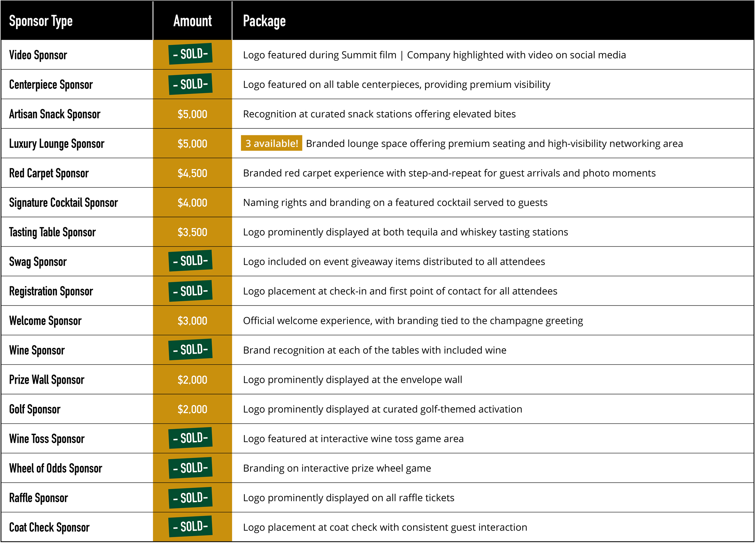The width and height of the screenshot is (756, 543).
Task: Select the SOLD stamp beside Swag Sponsor
Action: (190, 261)
